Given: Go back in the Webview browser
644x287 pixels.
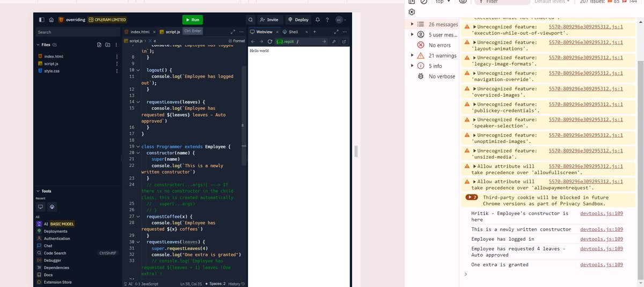Looking at the screenshot, I should 254,41.
